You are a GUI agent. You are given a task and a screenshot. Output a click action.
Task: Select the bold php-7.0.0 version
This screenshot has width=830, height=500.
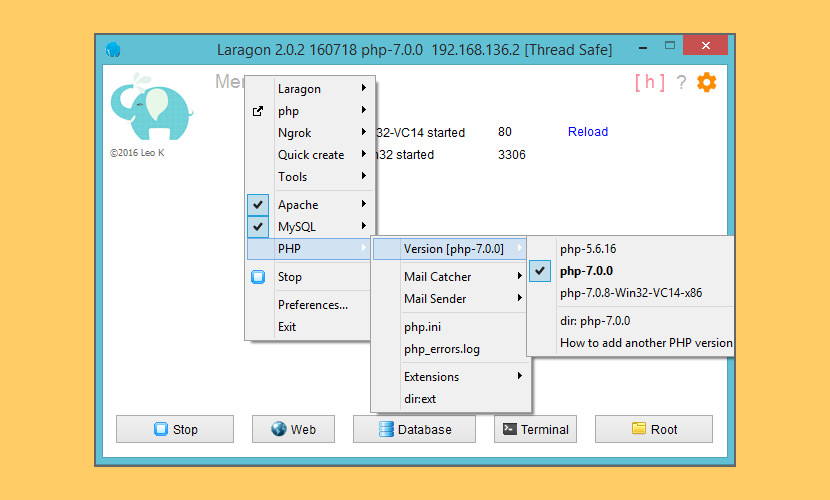coord(631,271)
